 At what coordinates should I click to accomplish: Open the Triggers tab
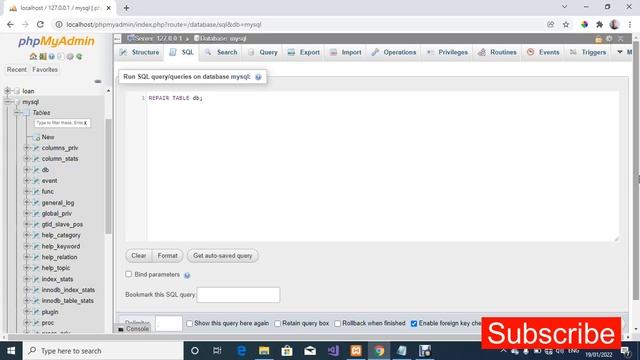point(588,52)
